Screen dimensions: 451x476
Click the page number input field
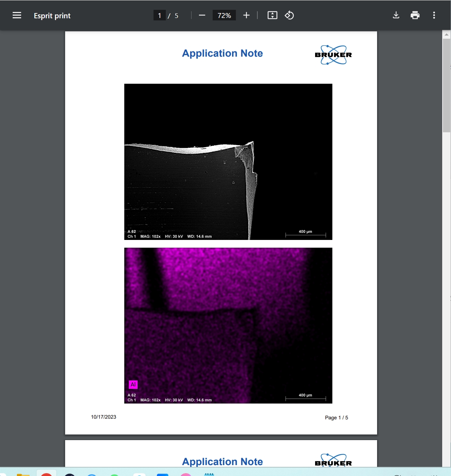(159, 15)
